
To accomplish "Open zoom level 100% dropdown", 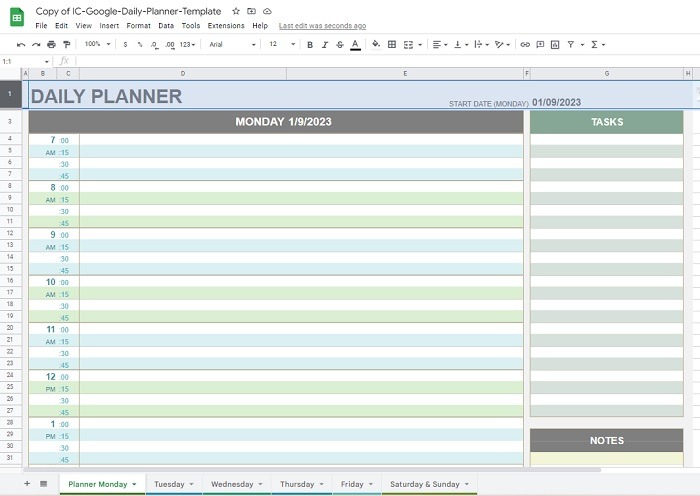I will 97,44.
